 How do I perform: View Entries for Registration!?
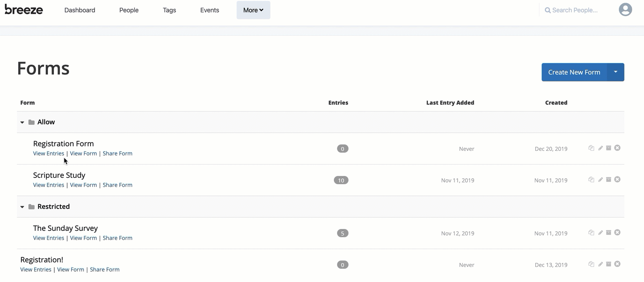tap(36, 270)
